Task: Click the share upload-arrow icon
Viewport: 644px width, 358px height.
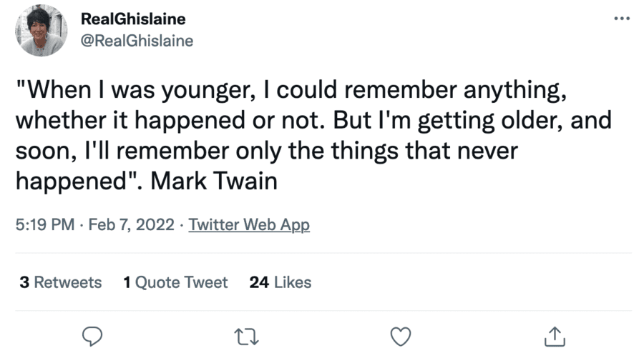Action: click(x=556, y=334)
